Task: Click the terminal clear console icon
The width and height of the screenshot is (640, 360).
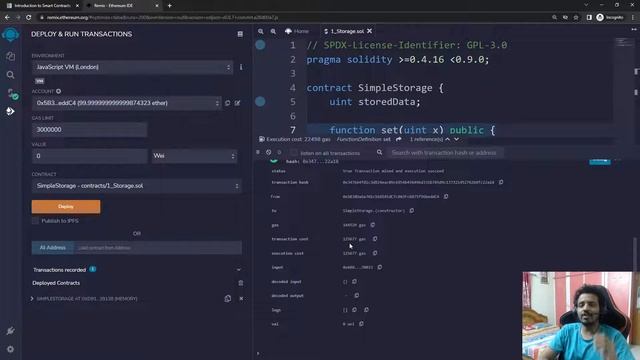Action: tap(269, 152)
